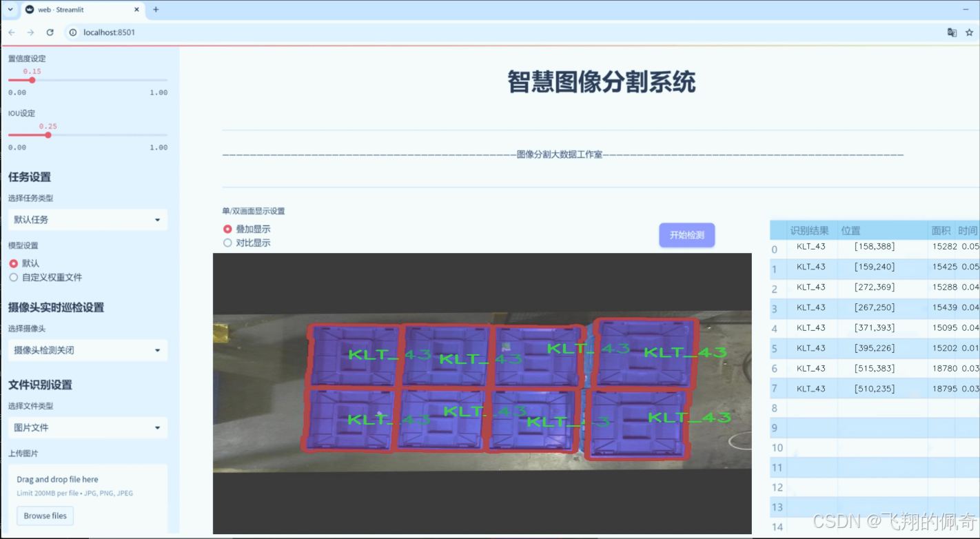The height and width of the screenshot is (539, 980).
Task: Adjust the IOU设定 slider handle
Action: point(48,135)
